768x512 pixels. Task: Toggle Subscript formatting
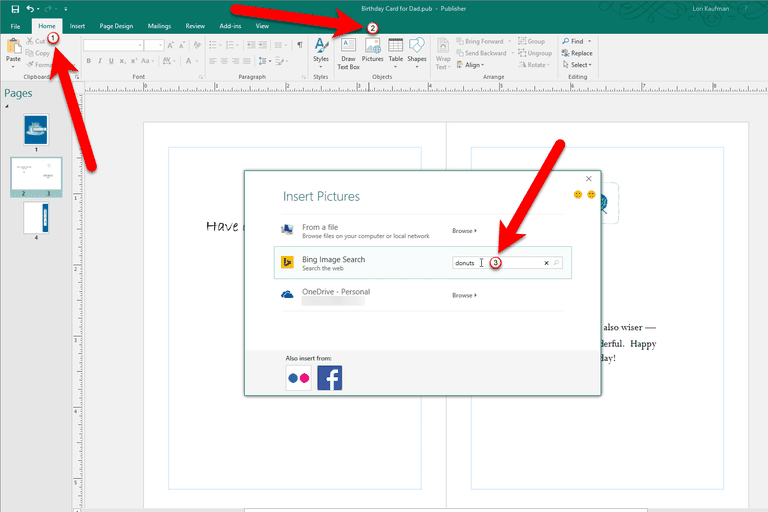[x=122, y=61]
